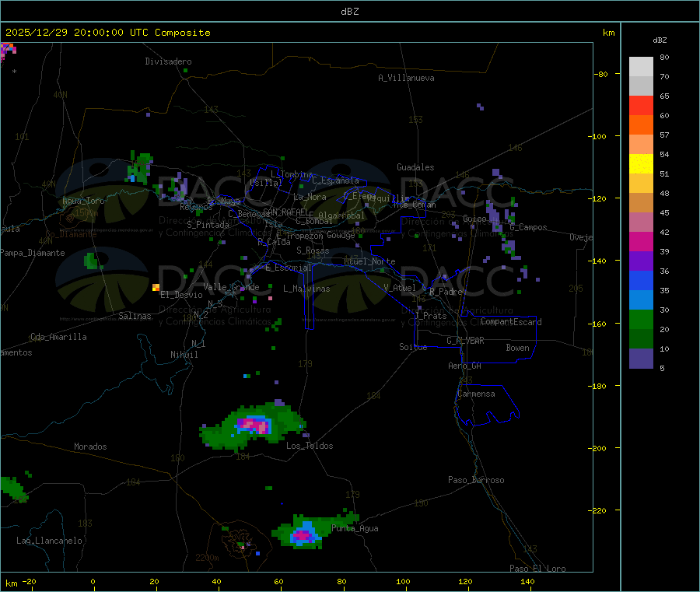Click the Agua_Toro map label
Viewport: 700px width, 592px height.
[83, 201]
